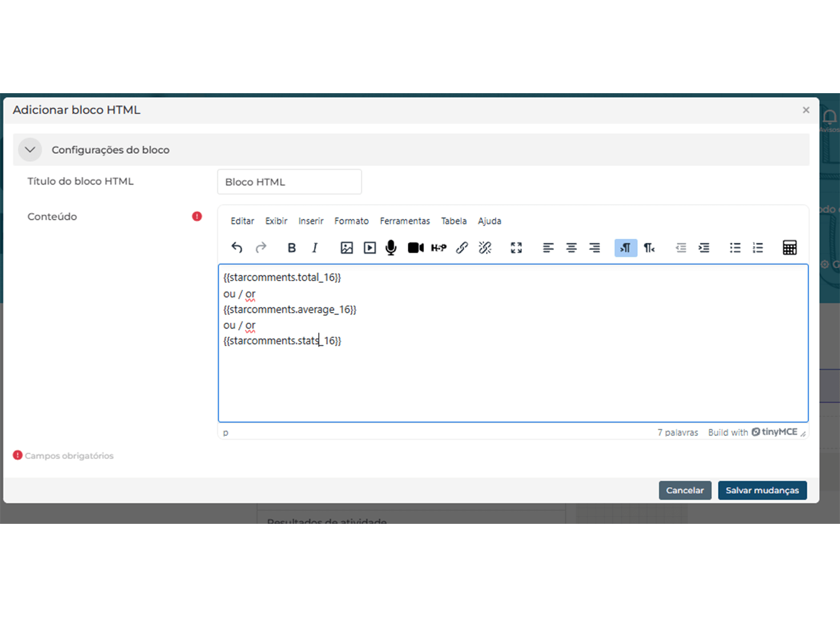Open the Formato menu
The height and width of the screenshot is (617, 840).
pyautogui.click(x=351, y=221)
